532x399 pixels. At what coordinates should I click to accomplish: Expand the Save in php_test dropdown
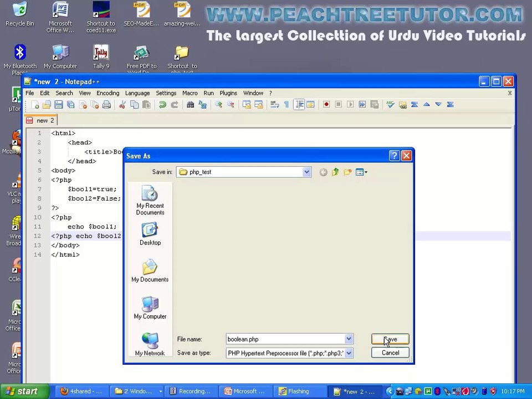point(306,172)
